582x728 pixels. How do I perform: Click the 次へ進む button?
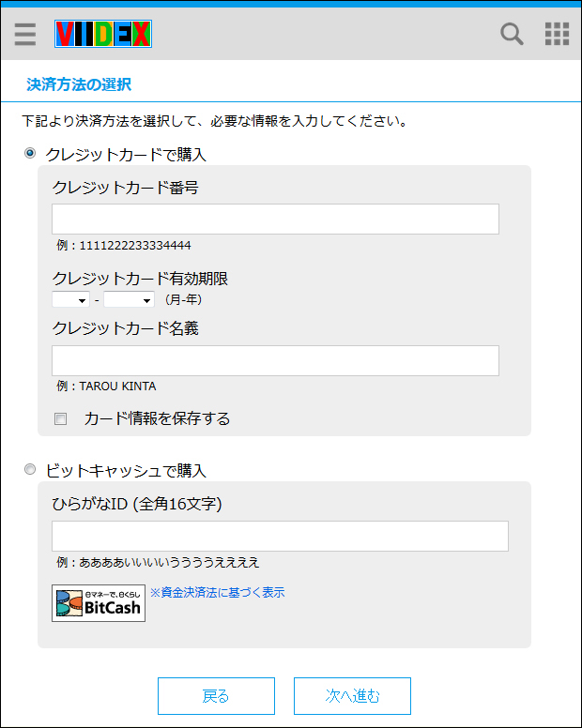(352, 696)
